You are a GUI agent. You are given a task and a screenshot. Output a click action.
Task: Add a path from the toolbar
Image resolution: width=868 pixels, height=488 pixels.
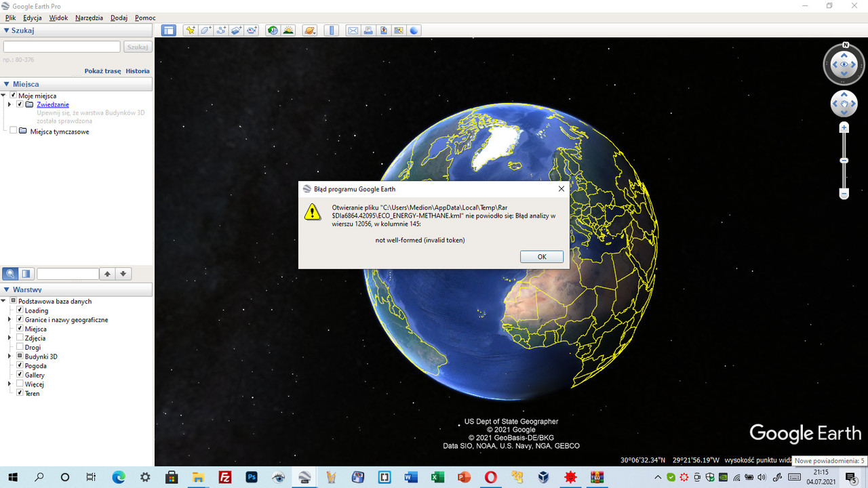pyautogui.click(x=221, y=30)
